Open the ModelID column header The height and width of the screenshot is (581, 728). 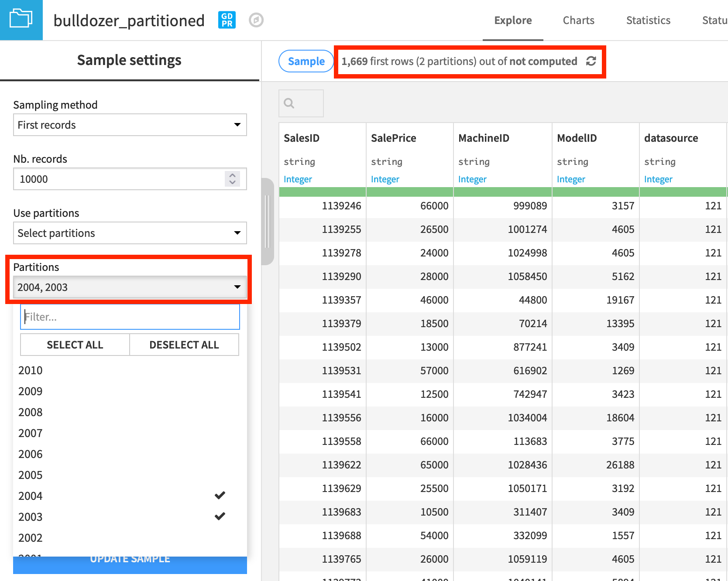click(x=577, y=138)
